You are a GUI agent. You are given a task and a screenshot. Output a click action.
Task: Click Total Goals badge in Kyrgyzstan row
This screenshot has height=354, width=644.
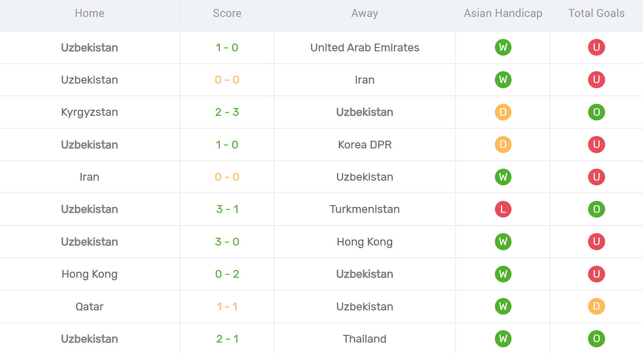(596, 112)
